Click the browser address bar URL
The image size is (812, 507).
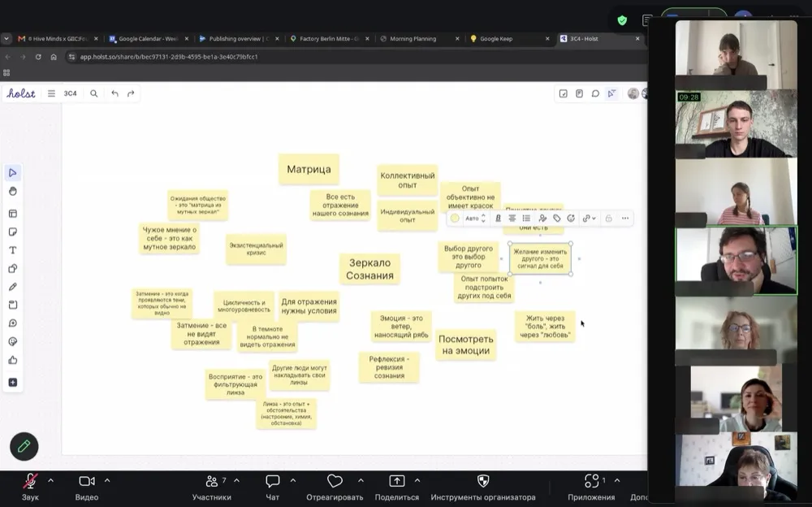pyautogui.click(x=169, y=57)
